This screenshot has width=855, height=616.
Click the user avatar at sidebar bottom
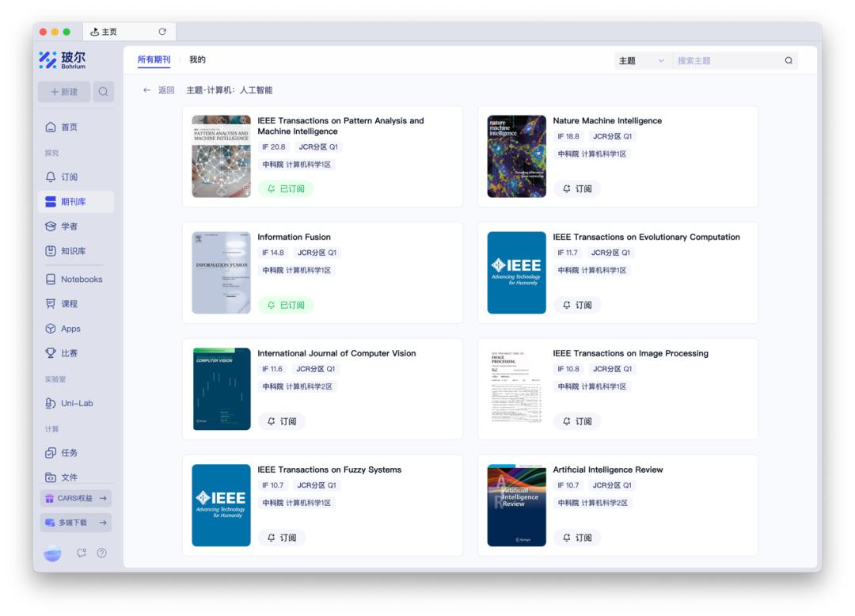pyautogui.click(x=52, y=553)
